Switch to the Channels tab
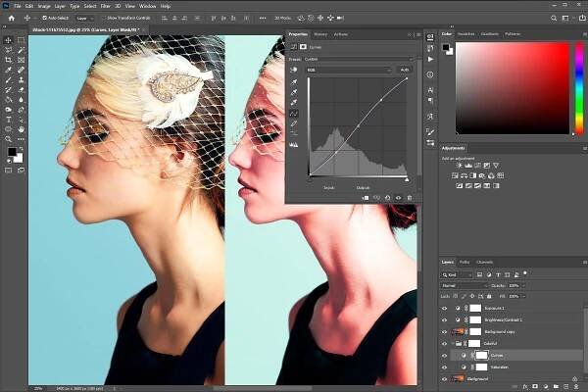The height and width of the screenshot is (392, 588). tap(485, 262)
